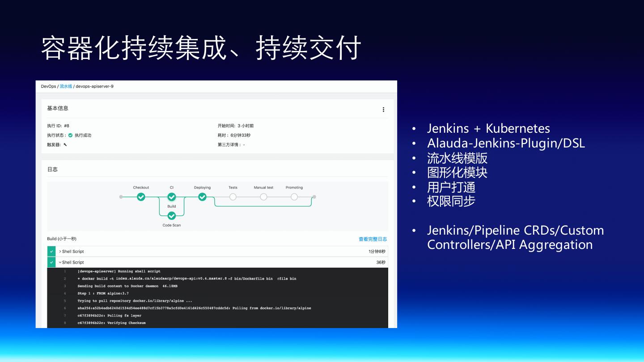Click devops-apiserver-9 in the breadcrumb

[94, 86]
